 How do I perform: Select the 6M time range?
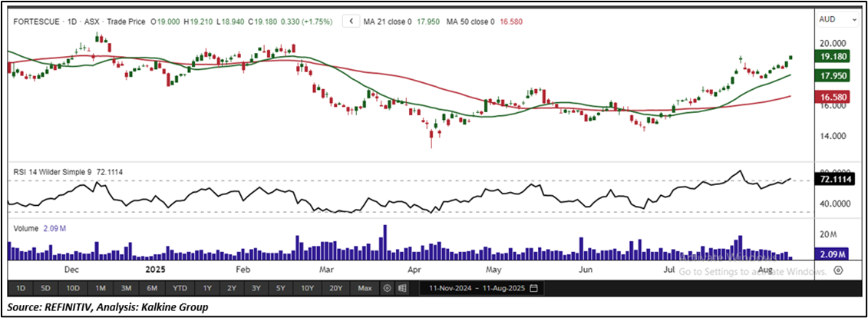point(152,288)
